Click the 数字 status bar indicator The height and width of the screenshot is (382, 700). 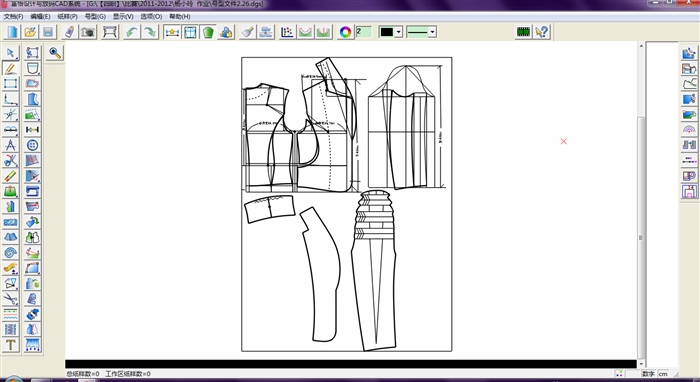[x=648, y=374]
